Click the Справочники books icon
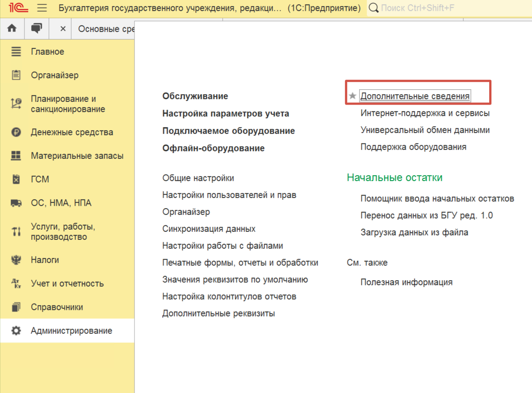Viewport: 532px width, 393px height. [x=16, y=307]
